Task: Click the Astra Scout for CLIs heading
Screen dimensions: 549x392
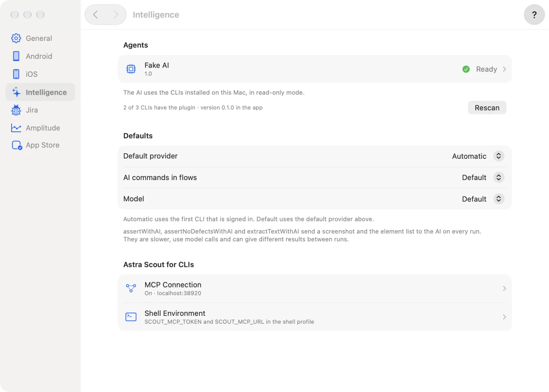Action: tap(159, 264)
